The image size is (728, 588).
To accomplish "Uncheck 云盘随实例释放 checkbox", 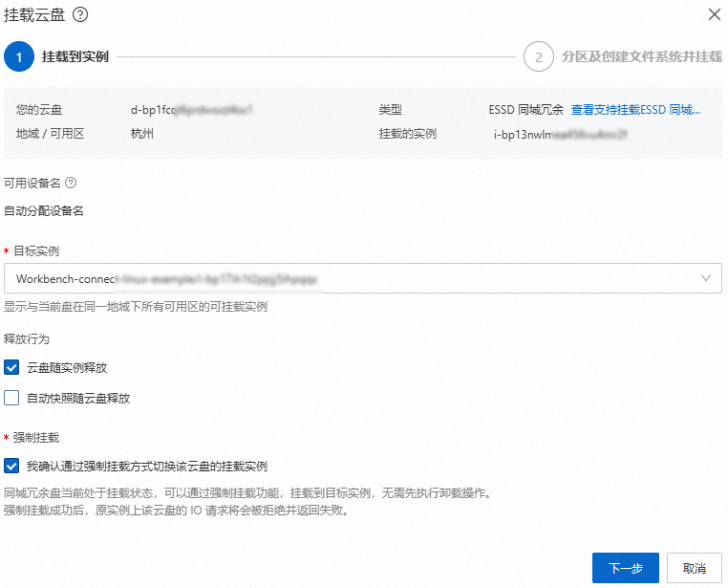I will pos(11,367).
